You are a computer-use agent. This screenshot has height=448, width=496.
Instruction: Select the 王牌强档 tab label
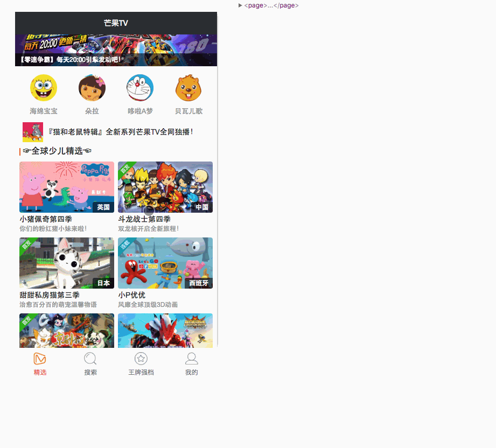pos(141,373)
